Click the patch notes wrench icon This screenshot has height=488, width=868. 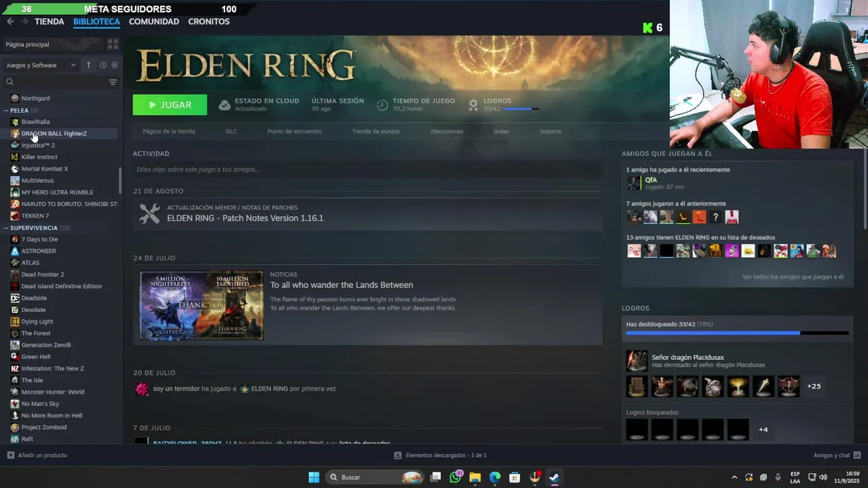149,213
